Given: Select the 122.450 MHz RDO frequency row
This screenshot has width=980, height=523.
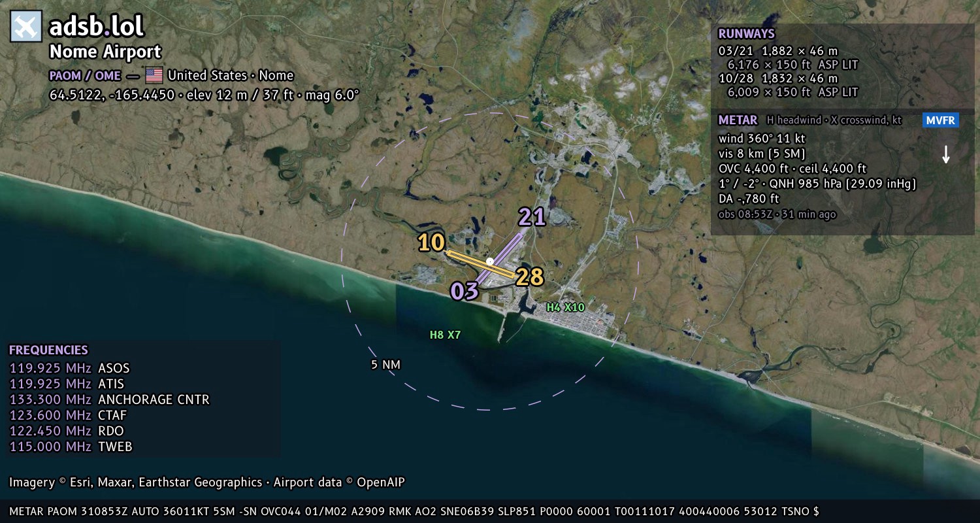Looking at the screenshot, I should pyautogui.click(x=67, y=431).
